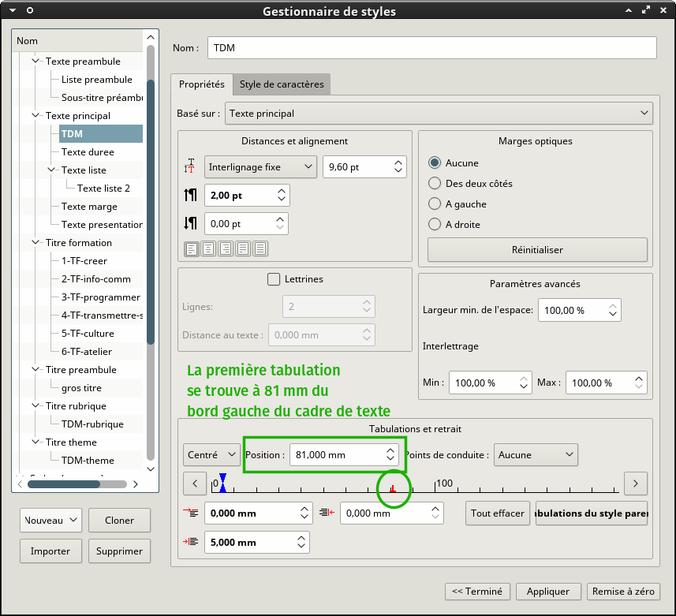The height and width of the screenshot is (616, 676).
Task: Select justified alignment paragraph icon
Action: [243, 248]
